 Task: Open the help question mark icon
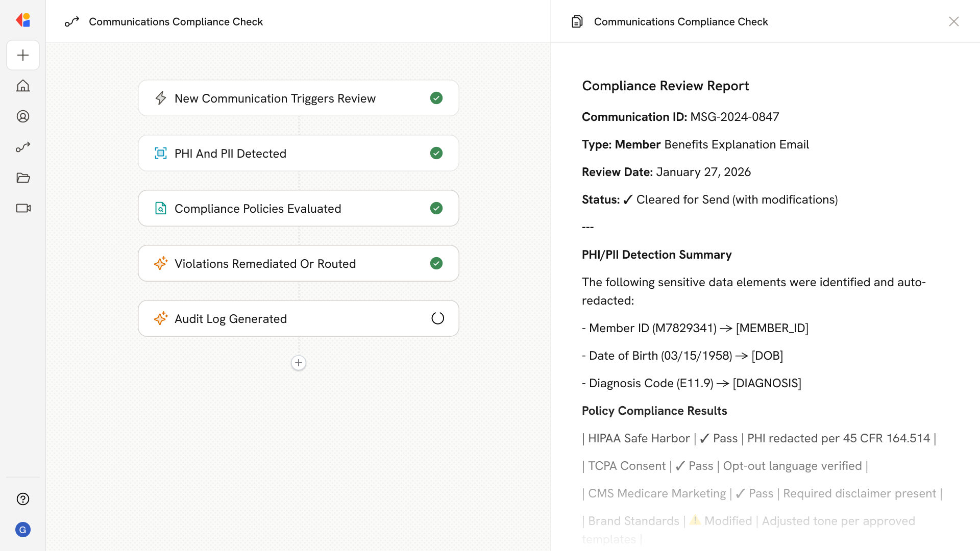[x=23, y=499]
